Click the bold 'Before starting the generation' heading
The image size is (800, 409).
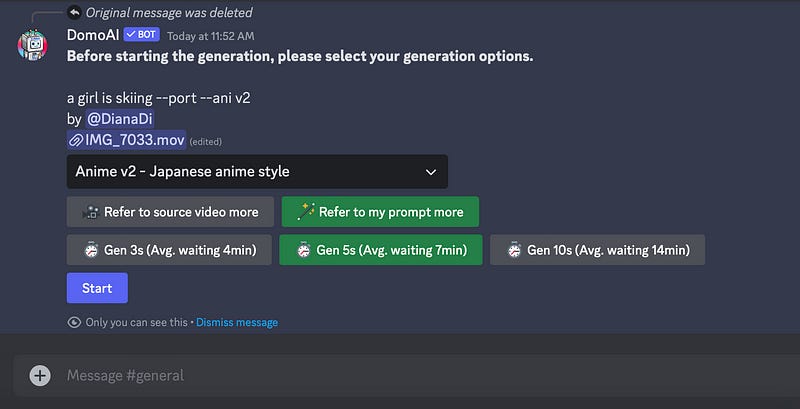click(300, 56)
